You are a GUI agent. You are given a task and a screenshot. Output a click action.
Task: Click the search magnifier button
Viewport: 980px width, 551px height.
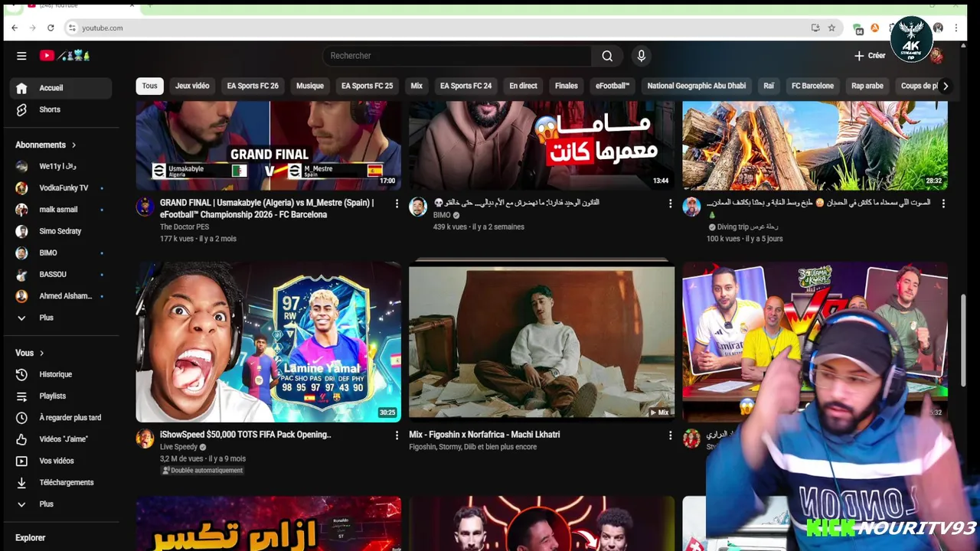pyautogui.click(x=607, y=56)
